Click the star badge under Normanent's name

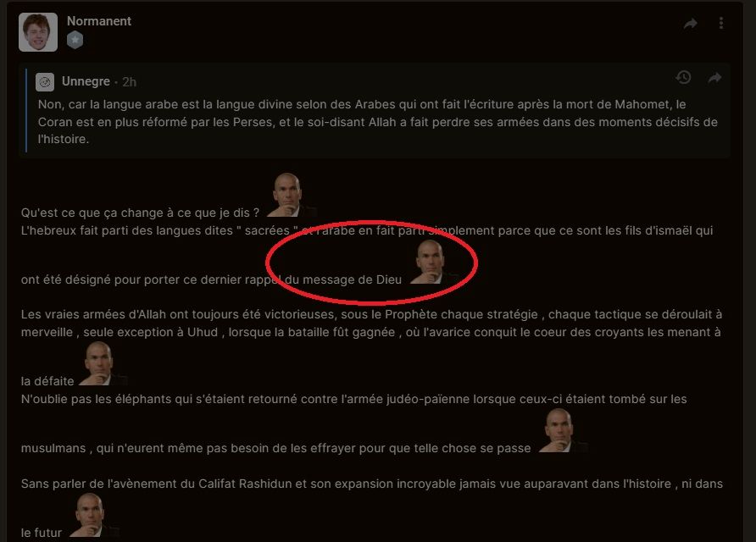(75, 40)
